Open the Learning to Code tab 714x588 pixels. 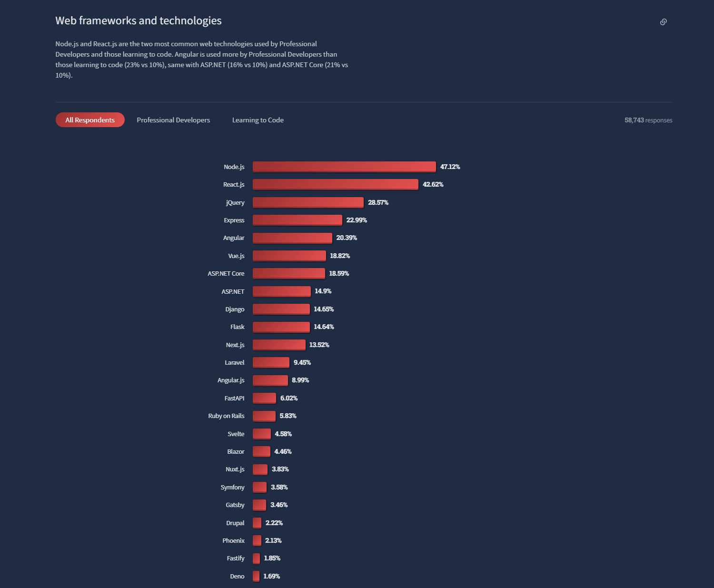click(258, 120)
